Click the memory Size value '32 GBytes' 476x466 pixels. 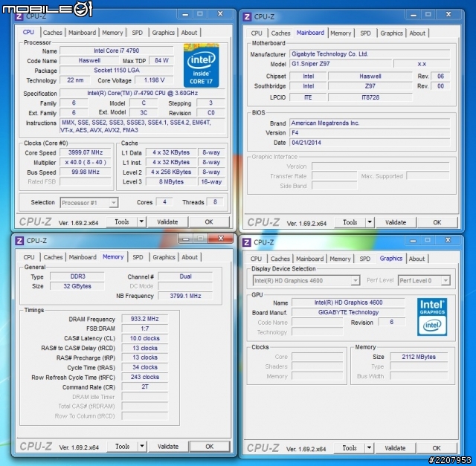click(x=77, y=286)
